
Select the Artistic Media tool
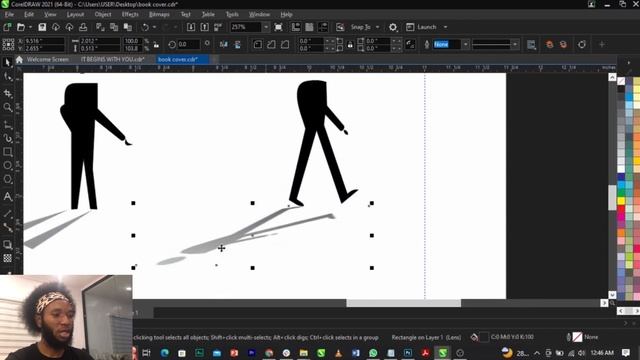(x=7, y=138)
